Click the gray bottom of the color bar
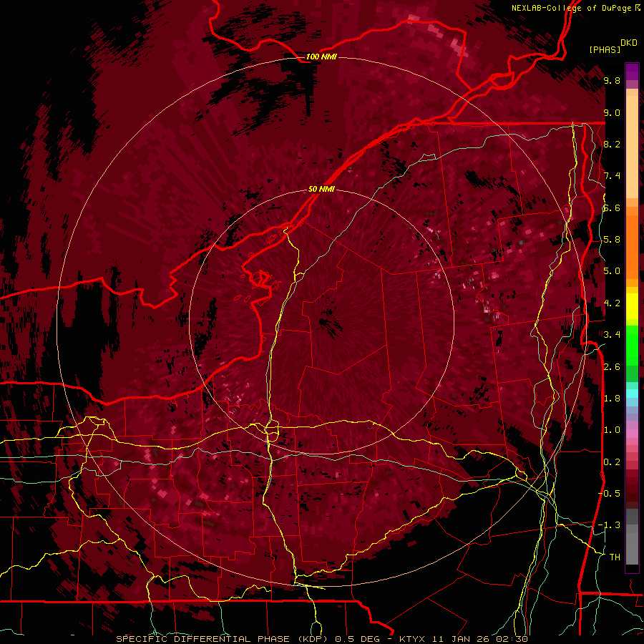 pyautogui.click(x=632, y=538)
